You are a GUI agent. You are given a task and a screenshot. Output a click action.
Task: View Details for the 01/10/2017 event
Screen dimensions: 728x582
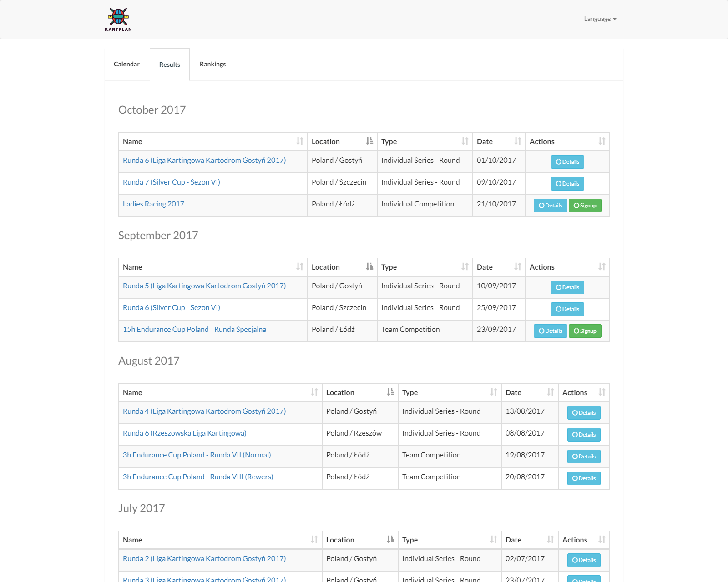click(x=567, y=162)
